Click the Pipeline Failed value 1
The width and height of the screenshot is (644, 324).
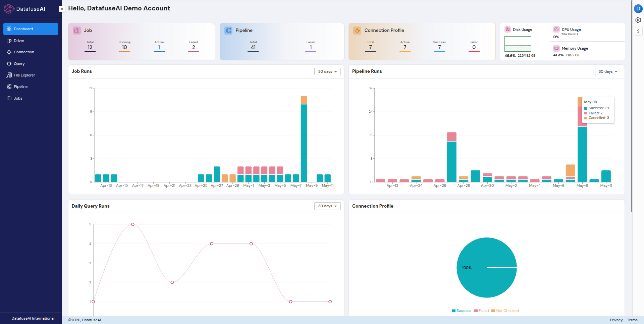(x=311, y=47)
